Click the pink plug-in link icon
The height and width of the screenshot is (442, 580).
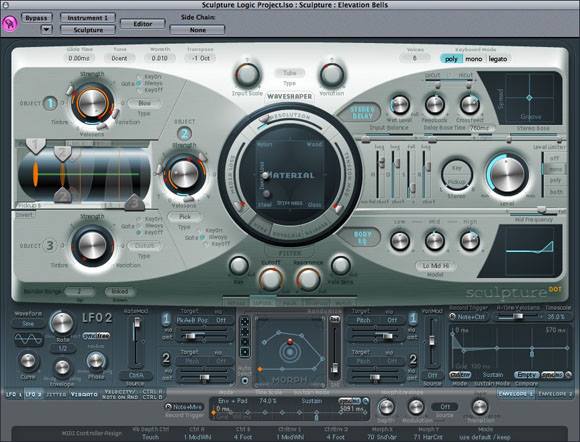(x=10, y=23)
